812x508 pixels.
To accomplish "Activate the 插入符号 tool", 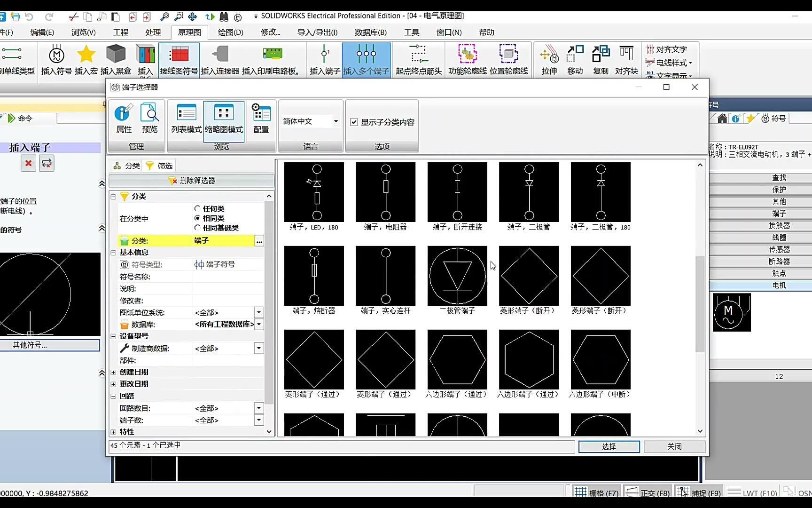I will (56, 60).
